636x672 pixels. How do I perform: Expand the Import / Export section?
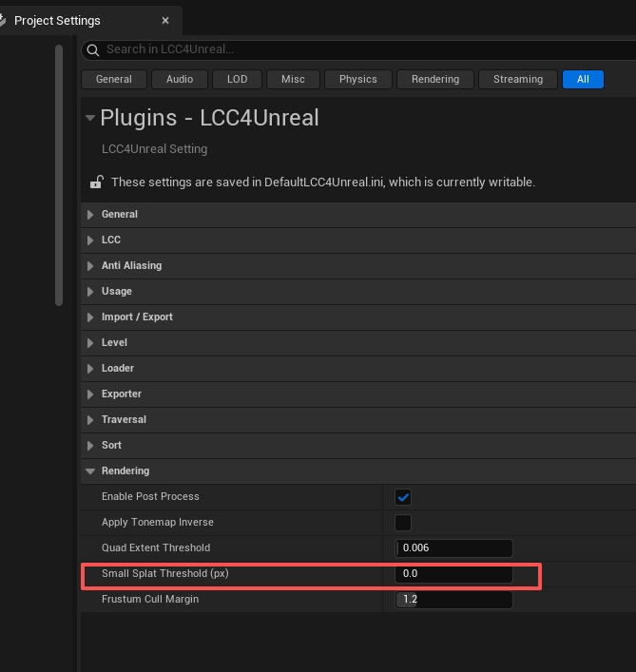(90, 317)
